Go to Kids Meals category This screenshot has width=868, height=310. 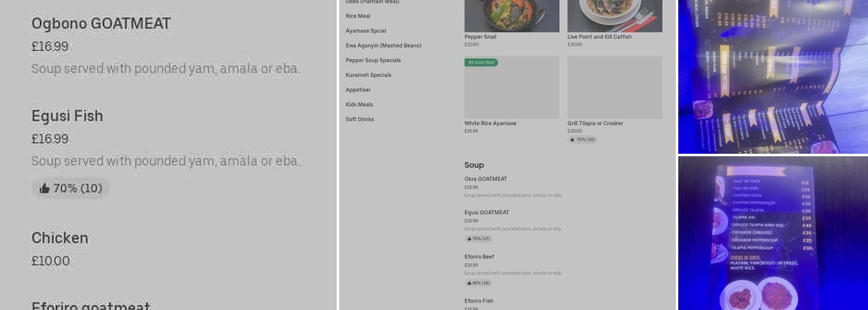coord(359,105)
